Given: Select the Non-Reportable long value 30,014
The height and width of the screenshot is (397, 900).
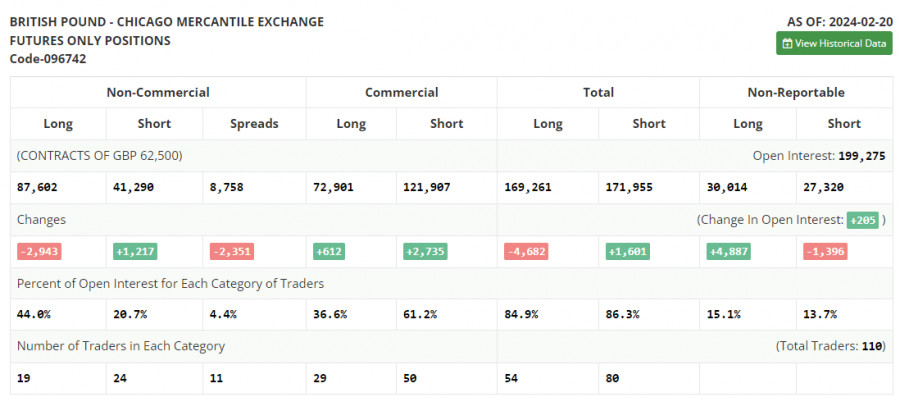Looking at the screenshot, I should tap(727, 187).
